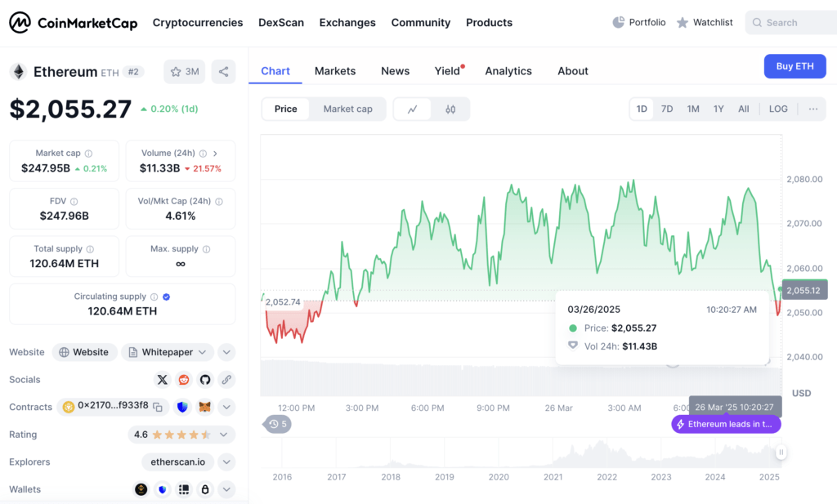Select line chart type
This screenshot has width=837, height=504.
[412, 109]
